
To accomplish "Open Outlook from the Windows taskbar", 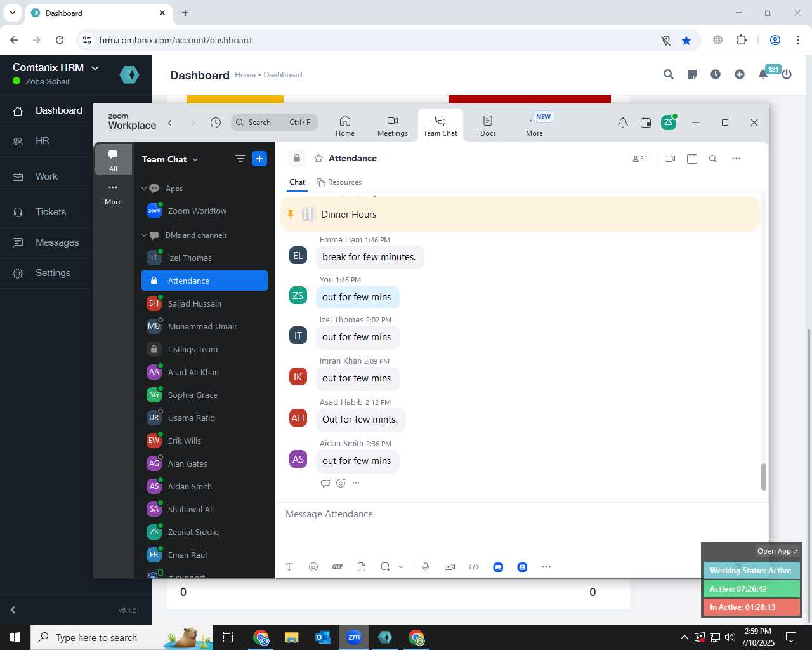I will tap(322, 637).
